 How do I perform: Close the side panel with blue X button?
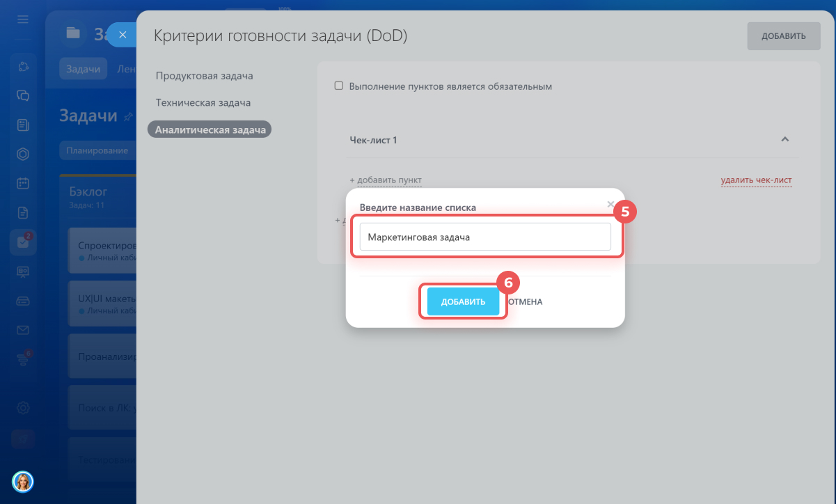[123, 35]
